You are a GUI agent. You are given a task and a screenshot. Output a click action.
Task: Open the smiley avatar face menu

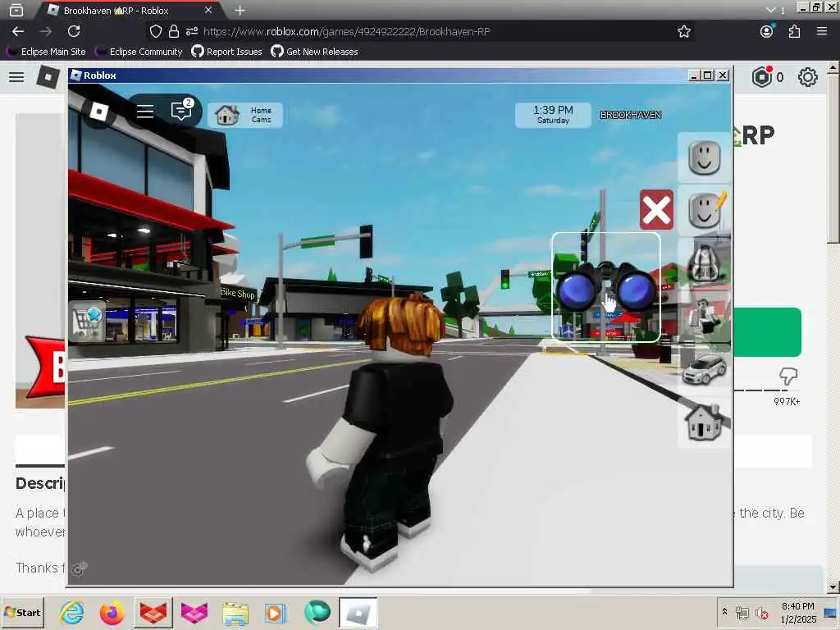click(x=704, y=157)
